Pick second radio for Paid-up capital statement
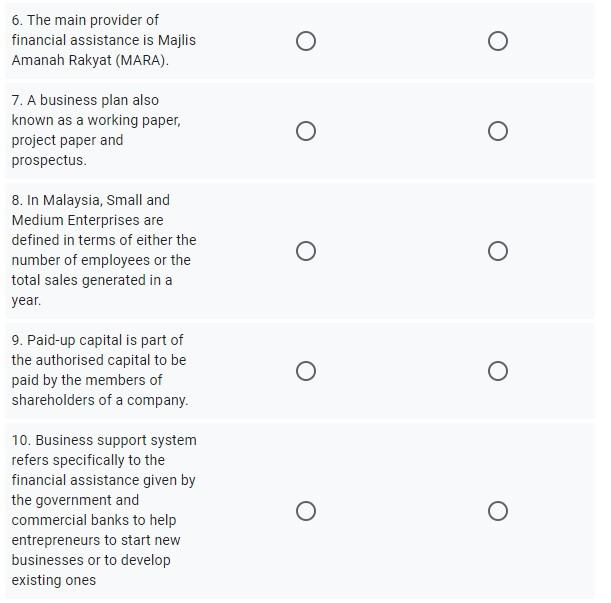The width and height of the screenshot is (611, 603). 498,371
